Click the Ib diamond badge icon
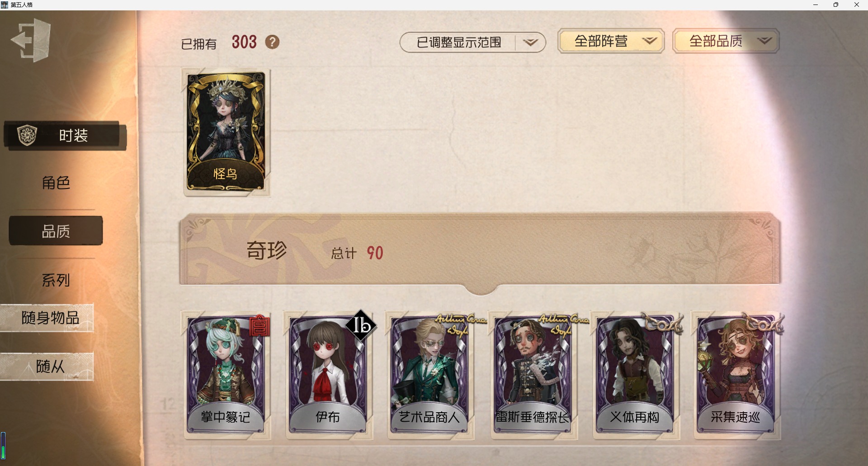The image size is (868, 466). [x=361, y=325]
